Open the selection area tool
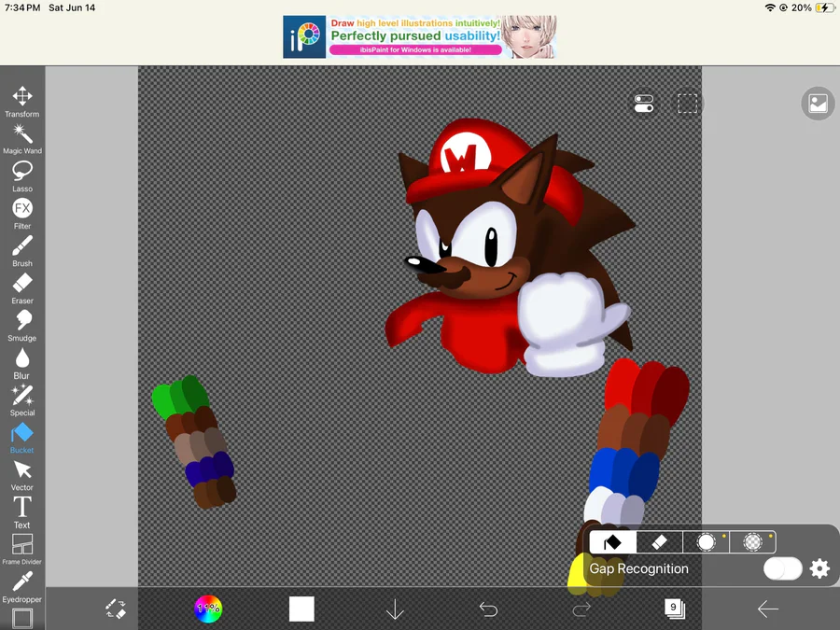Image resolution: width=840 pixels, height=630 pixels. [x=687, y=104]
